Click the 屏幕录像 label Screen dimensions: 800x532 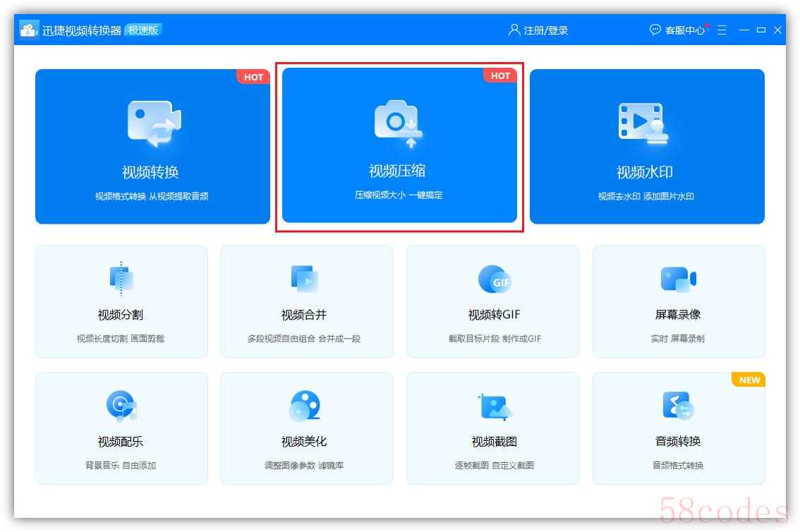(x=677, y=315)
